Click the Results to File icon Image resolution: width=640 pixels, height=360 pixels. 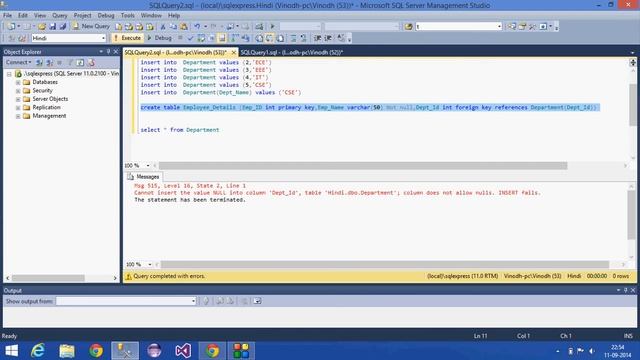(x=280, y=38)
